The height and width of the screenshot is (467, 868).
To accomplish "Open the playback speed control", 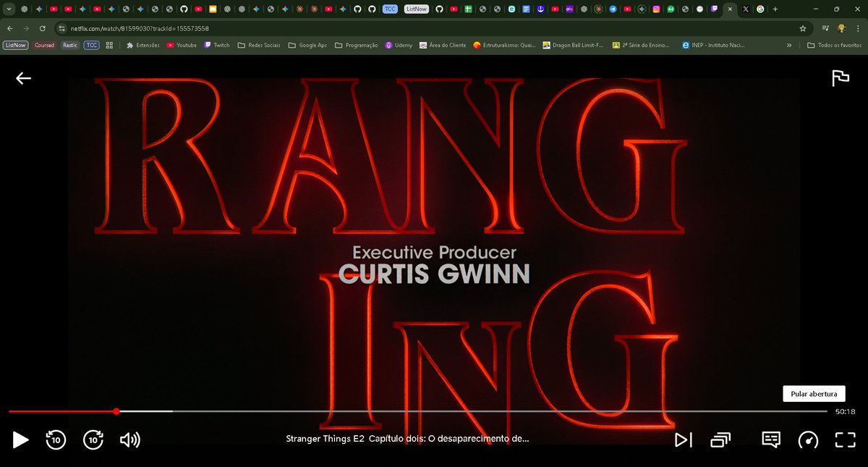I will 809,439.
